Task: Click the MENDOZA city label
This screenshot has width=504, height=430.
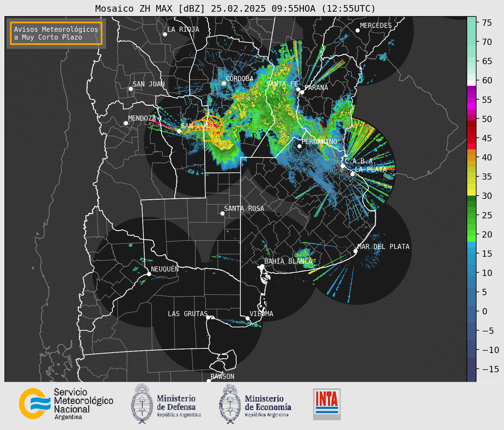Action: click(142, 118)
